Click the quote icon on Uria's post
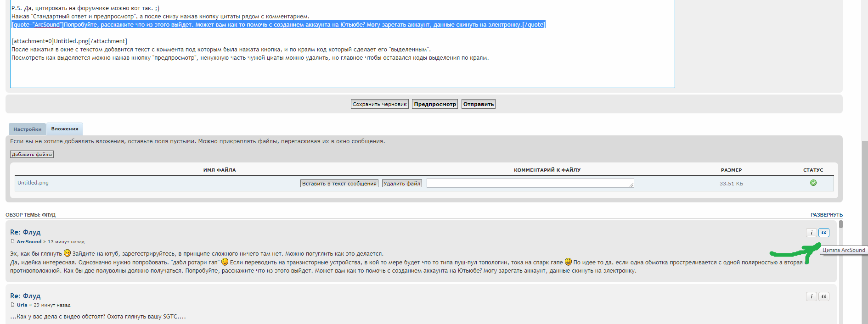 pos(823,296)
